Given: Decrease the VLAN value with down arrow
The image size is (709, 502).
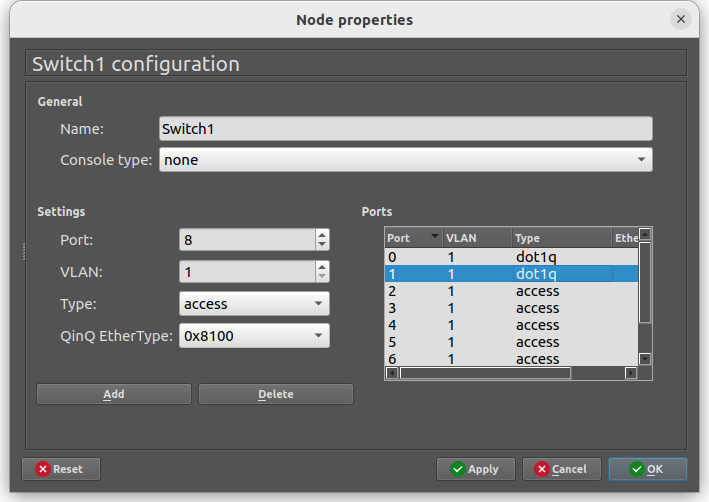Looking at the screenshot, I should pyautogui.click(x=322, y=277).
